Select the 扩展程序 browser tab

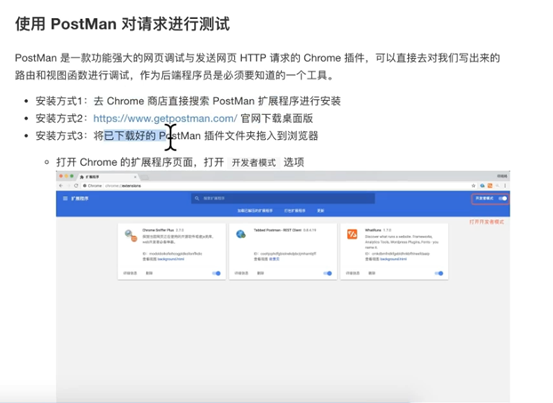click(x=108, y=177)
